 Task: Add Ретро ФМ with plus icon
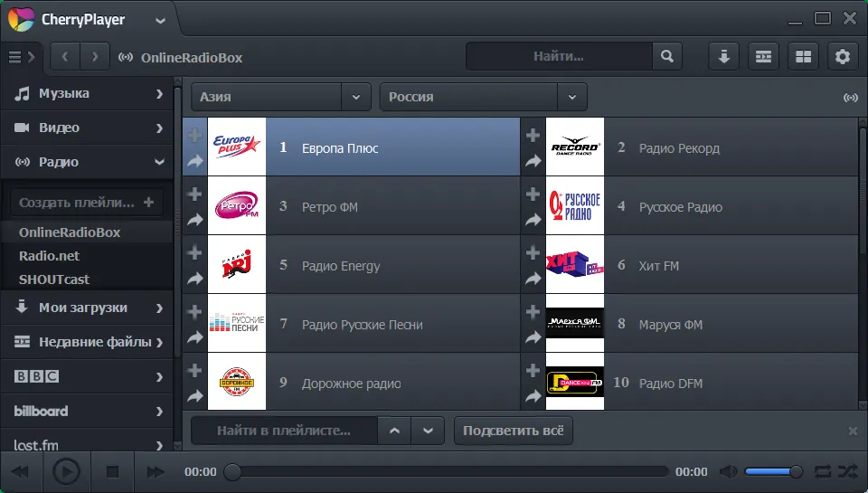[x=194, y=194]
